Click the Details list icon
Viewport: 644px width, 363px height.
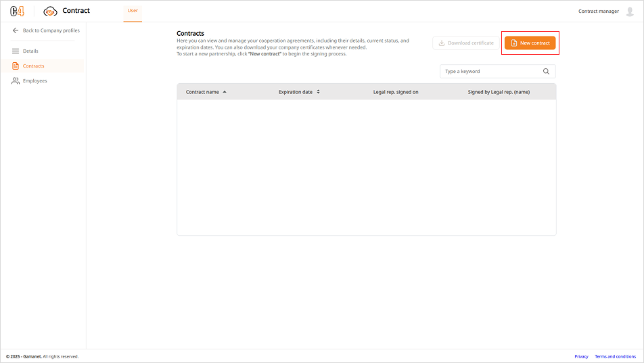[x=16, y=51]
